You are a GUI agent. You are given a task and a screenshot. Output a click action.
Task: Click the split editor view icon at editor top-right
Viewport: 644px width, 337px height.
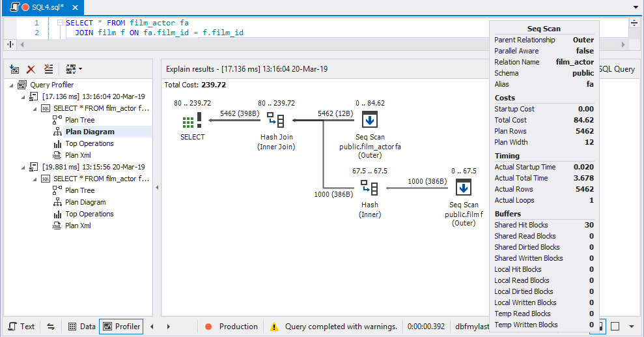(x=634, y=23)
